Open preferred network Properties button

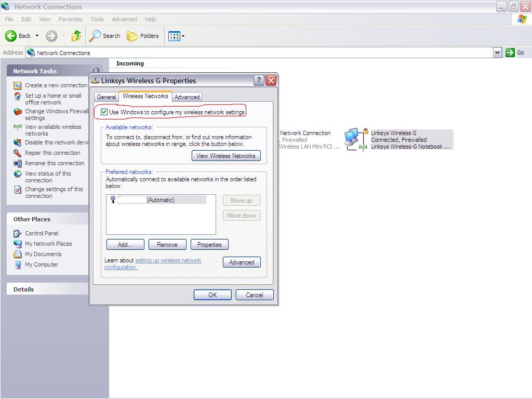(209, 245)
